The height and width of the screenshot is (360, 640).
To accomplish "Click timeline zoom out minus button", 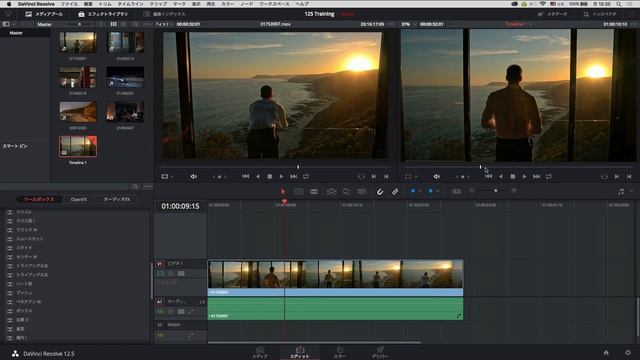I will (x=472, y=191).
